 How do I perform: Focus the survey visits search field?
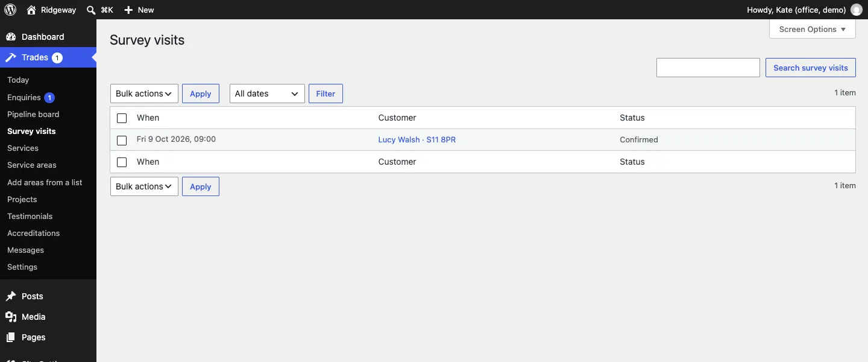pyautogui.click(x=708, y=68)
